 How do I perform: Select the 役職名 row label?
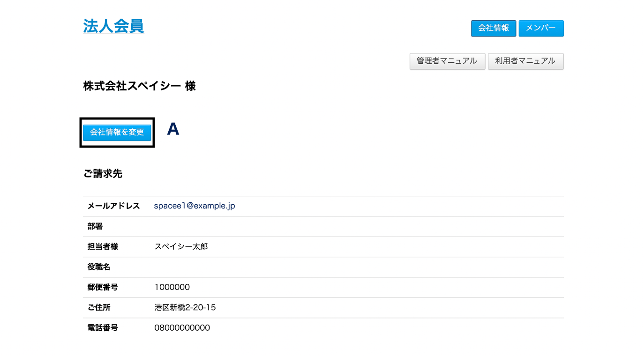[99, 267]
